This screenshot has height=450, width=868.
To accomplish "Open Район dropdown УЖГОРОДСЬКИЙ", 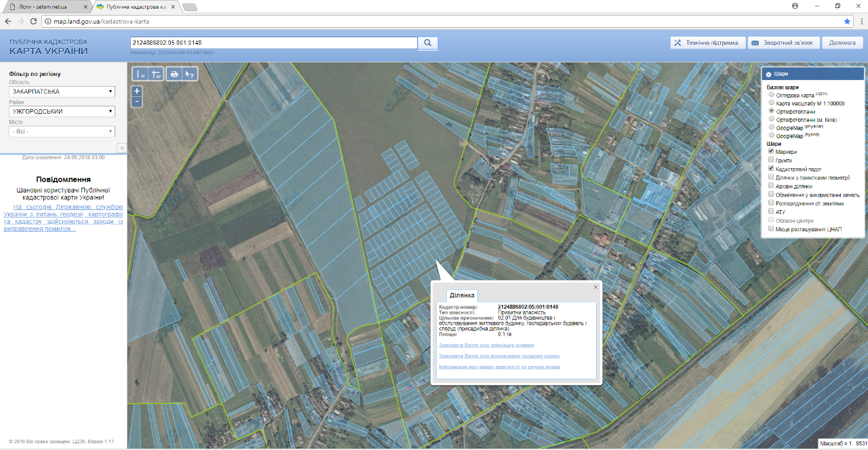I will [62, 111].
